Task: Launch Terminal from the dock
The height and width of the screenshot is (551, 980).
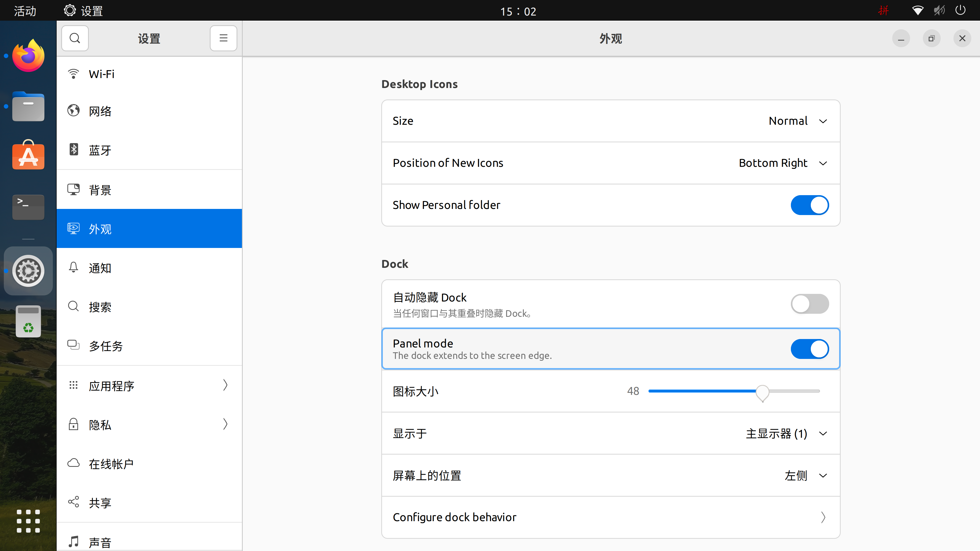Action: (28, 207)
